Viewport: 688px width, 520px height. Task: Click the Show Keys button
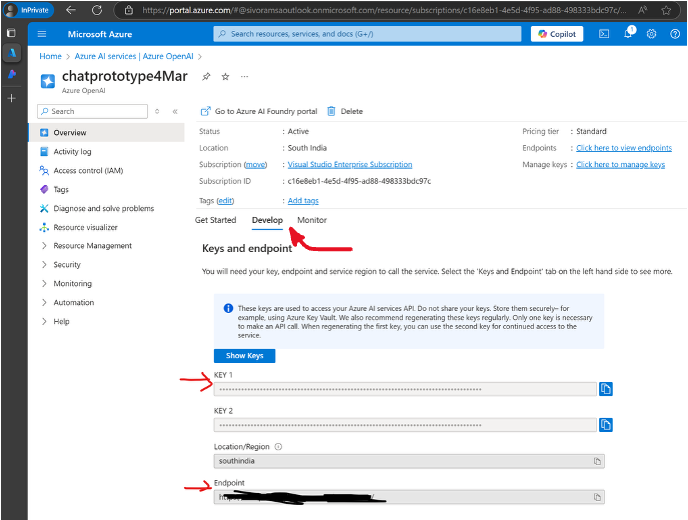244,355
